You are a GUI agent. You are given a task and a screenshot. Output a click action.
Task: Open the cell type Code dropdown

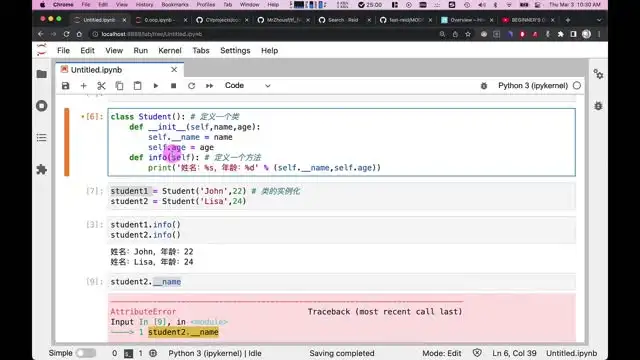pos(247,86)
